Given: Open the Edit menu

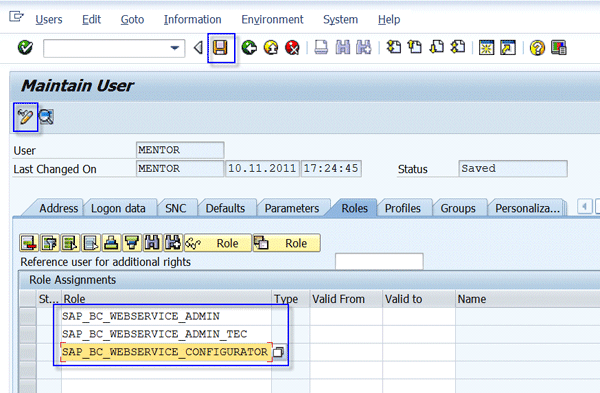Looking at the screenshot, I should coord(91,20).
